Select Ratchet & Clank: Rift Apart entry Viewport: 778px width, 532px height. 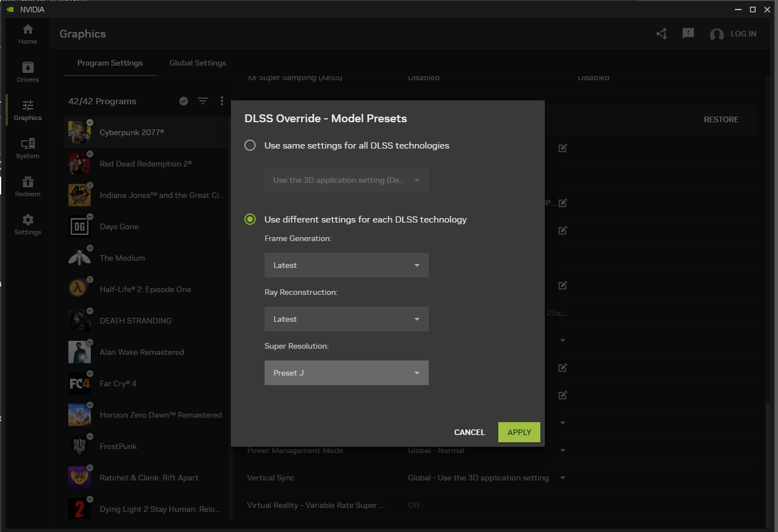[146, 478]
